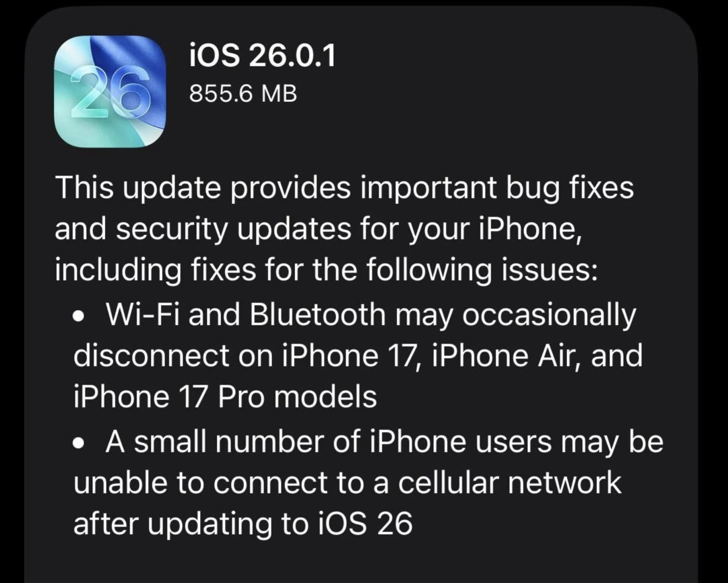
Task: Select the 'iPhone 17 Pro models' line
Action: point(225,397)
